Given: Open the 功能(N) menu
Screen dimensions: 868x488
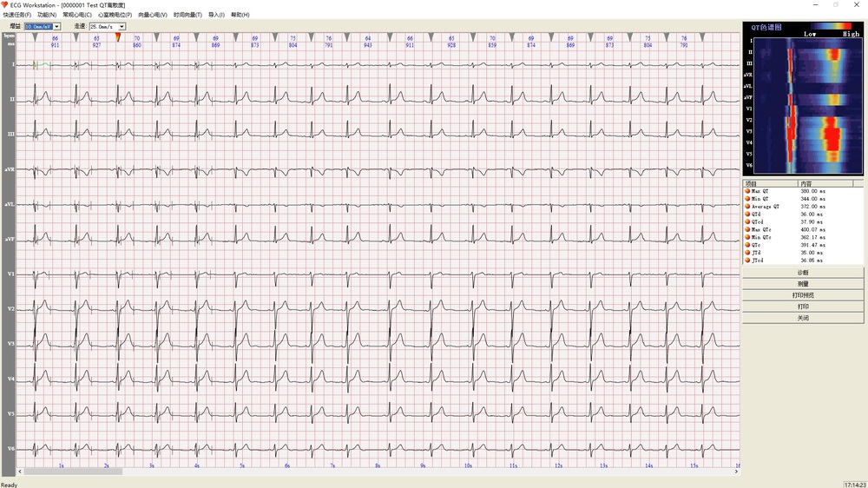Looking at the screenshot, I should coord(47,15).
